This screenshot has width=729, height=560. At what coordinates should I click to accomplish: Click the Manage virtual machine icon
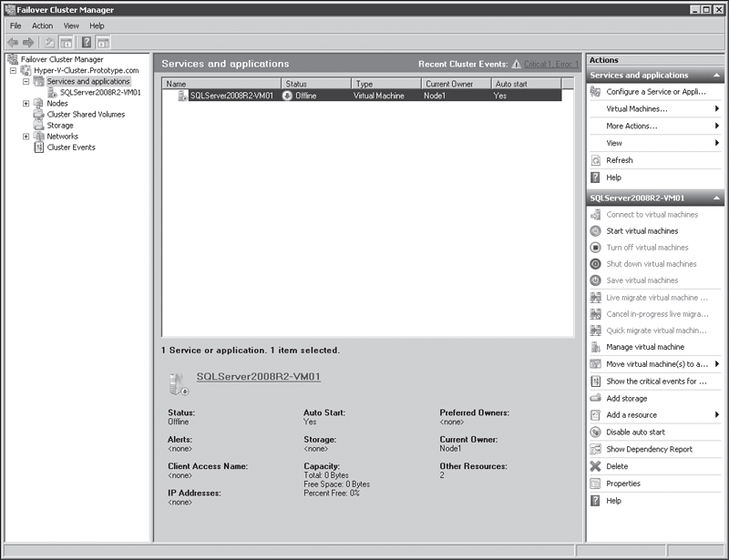pos(596,347)
